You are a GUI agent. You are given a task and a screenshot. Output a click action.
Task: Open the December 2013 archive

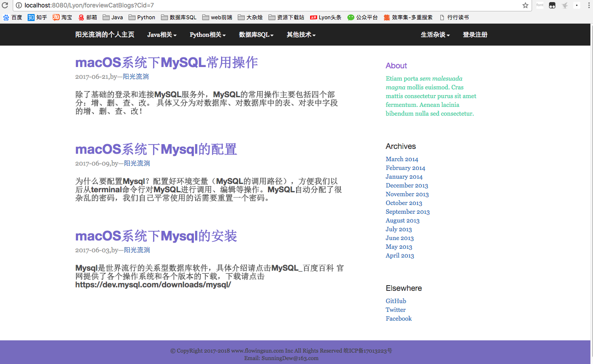[x=407, y=185]
